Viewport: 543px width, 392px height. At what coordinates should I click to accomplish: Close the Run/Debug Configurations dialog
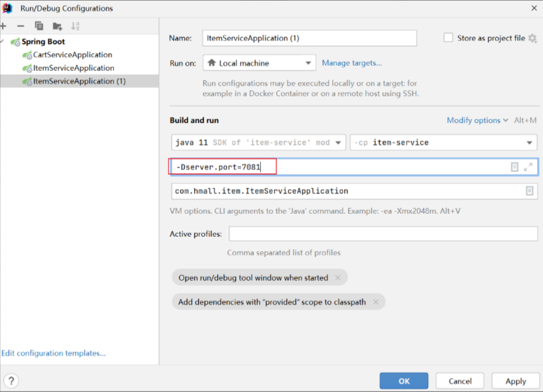click(533, 8)
